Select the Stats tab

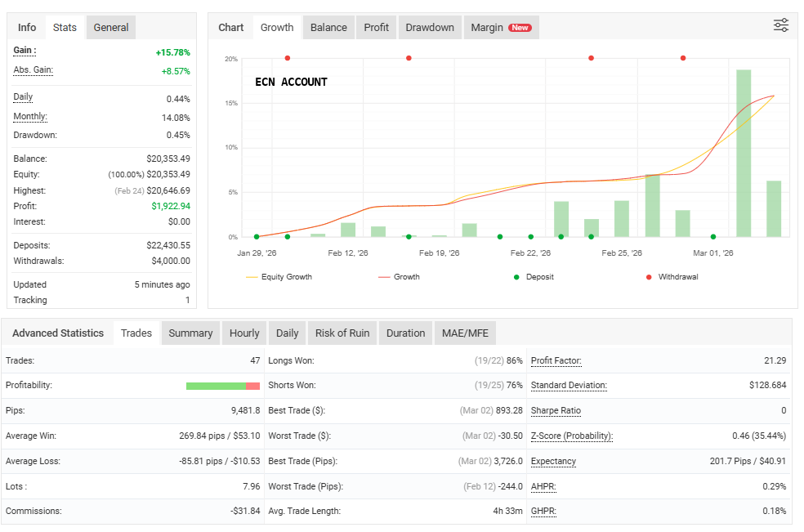pos(65,27)
